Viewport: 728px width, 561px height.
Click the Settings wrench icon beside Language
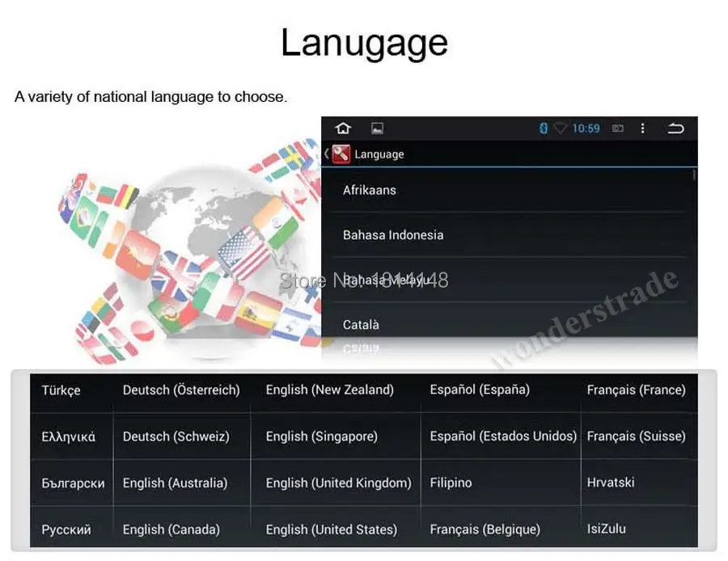(341, 154)
